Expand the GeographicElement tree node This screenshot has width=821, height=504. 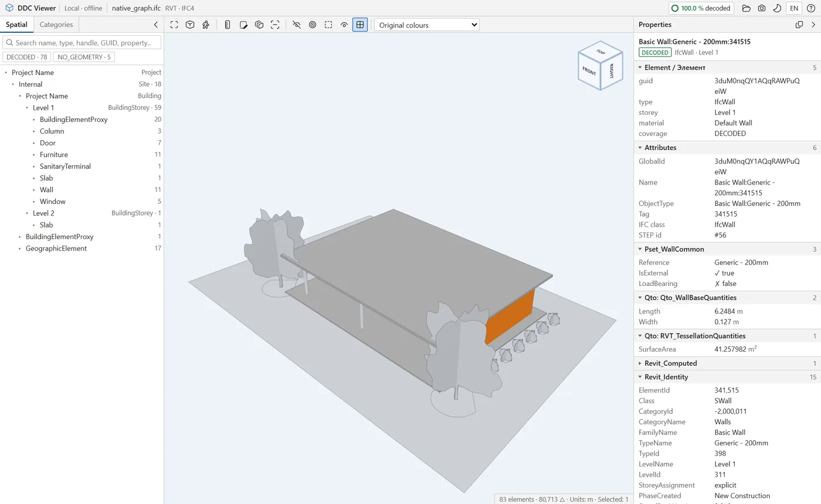20,248
